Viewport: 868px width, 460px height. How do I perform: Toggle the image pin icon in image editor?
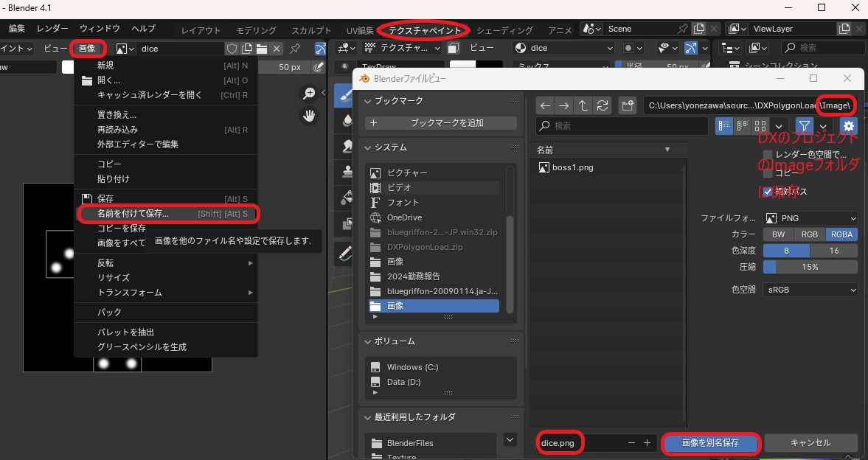[296, 49]
